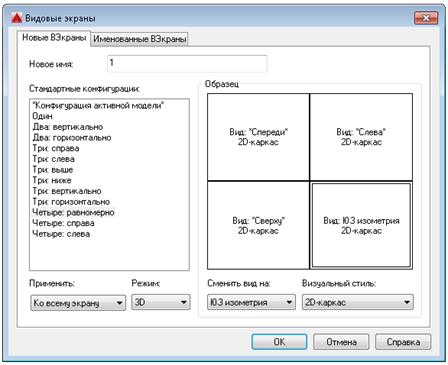Viewport: 448px width, 365px height.
Task: Open the Режим 3D dropdown
Action: point(161,302)
